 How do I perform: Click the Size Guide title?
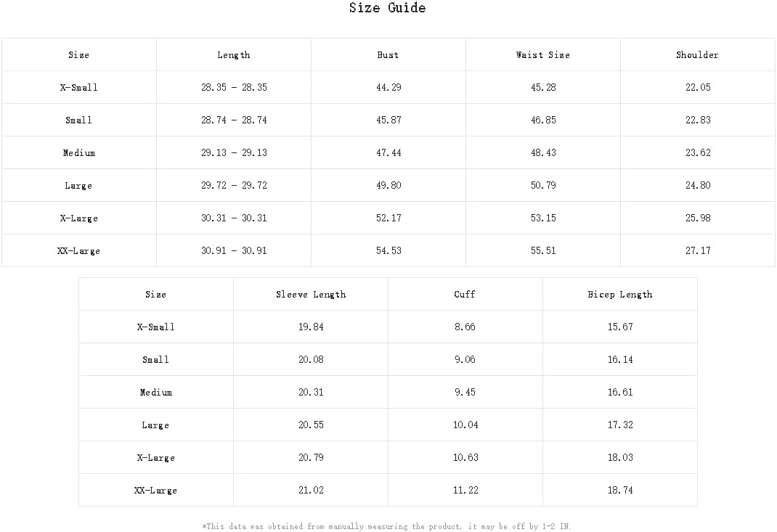[387, 8]
